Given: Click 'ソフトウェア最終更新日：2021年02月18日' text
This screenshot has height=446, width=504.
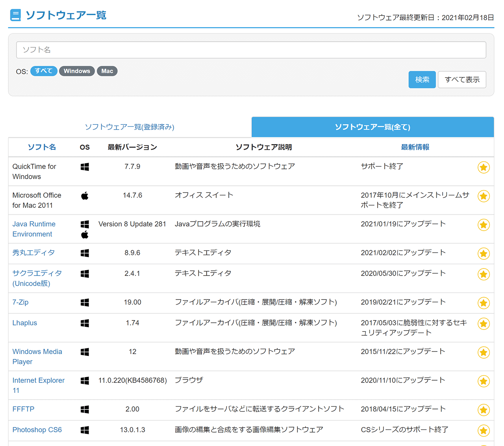Looking at the screenshot, I should (x=425, y=18).
